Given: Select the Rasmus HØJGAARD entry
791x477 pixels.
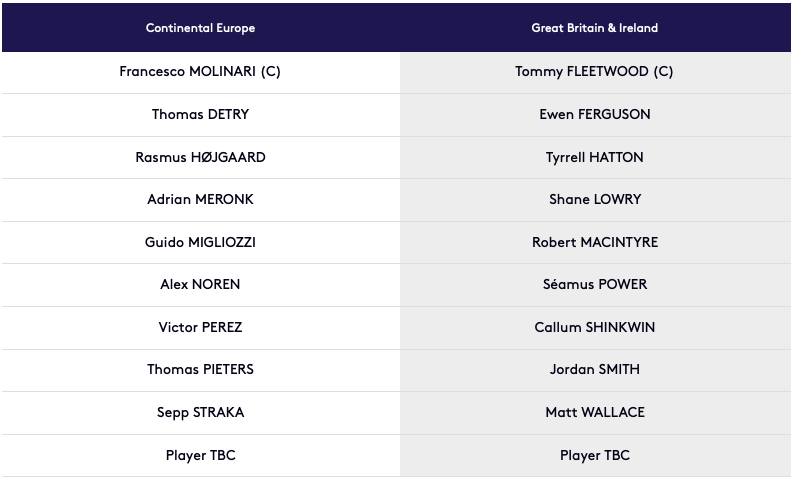Looking at the screenshot, I should (200, 157).
